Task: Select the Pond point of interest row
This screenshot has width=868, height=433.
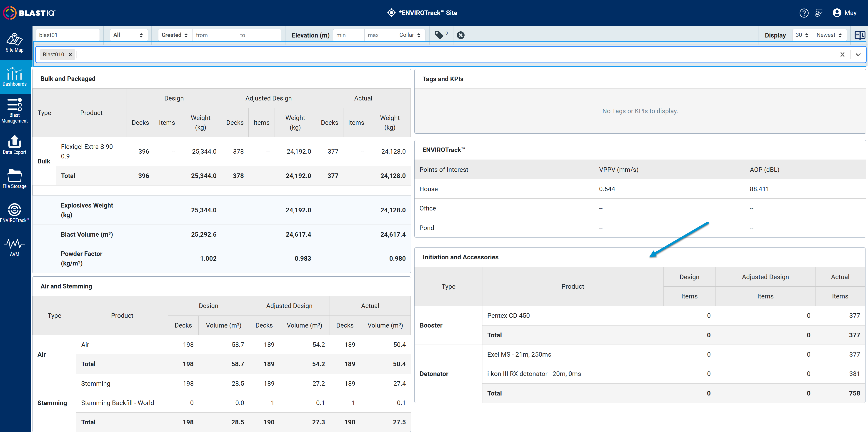Action: coord(640,228)
